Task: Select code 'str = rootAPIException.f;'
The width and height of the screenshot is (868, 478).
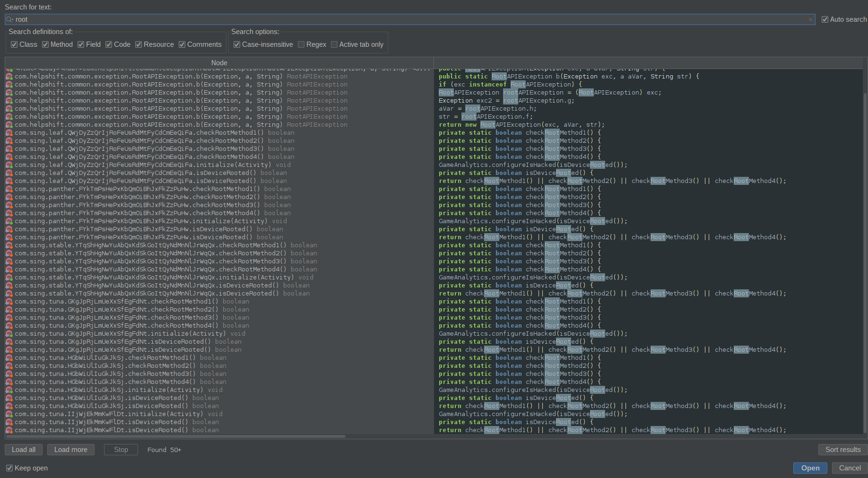Action: 486,117
